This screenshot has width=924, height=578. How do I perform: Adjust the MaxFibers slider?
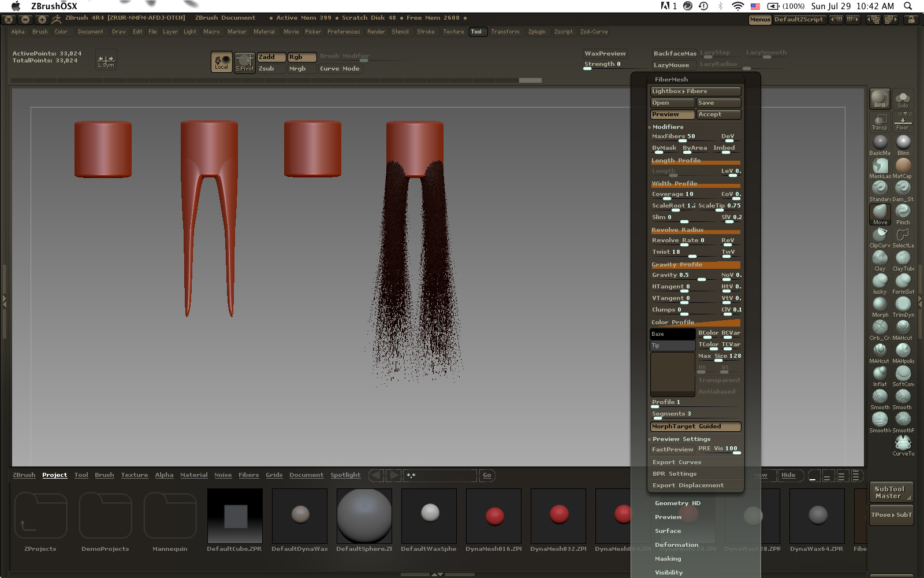(684, 137)
